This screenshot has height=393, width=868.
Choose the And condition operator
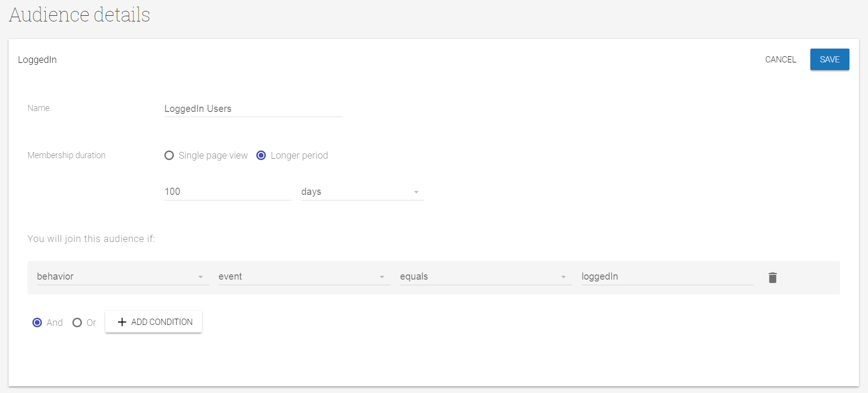click(x=37, y=322)
